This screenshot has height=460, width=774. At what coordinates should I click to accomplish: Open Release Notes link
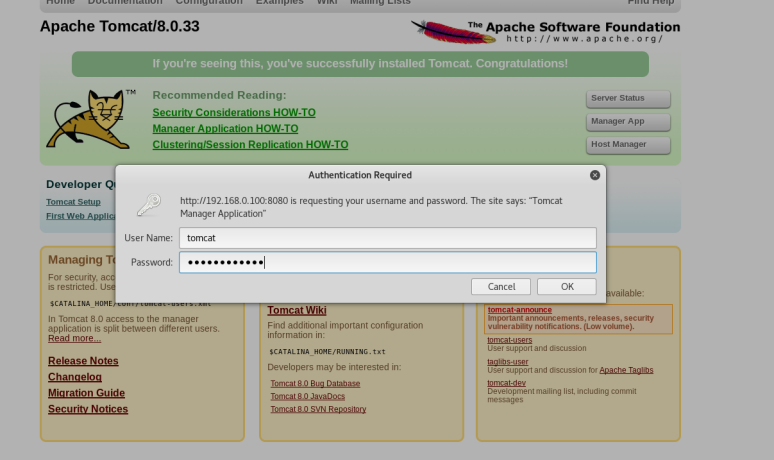point(83,361)
